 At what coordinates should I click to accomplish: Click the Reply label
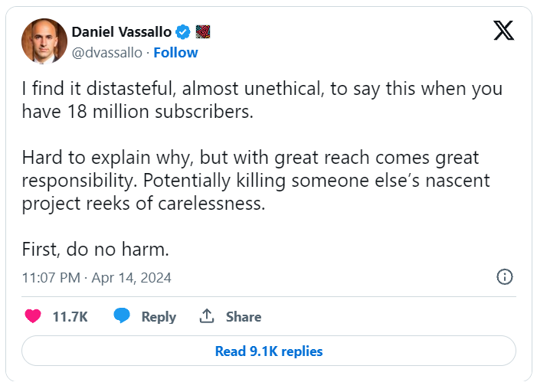pyautogui.click(x=159, y=317)
